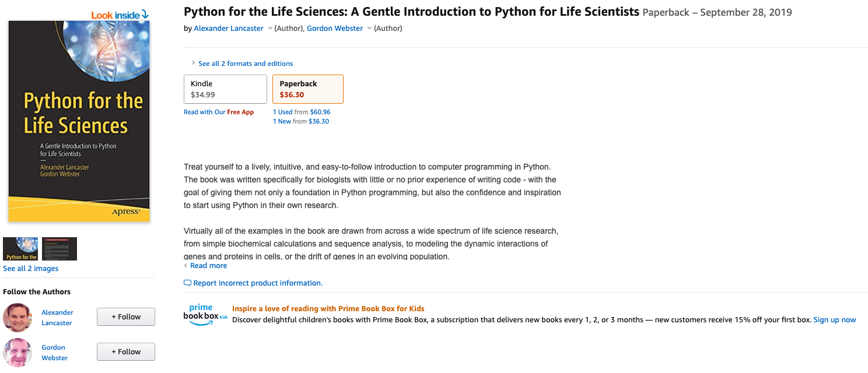The image size is (868, 373).
Task: Follow Gordon Webster
Action: 126,352
